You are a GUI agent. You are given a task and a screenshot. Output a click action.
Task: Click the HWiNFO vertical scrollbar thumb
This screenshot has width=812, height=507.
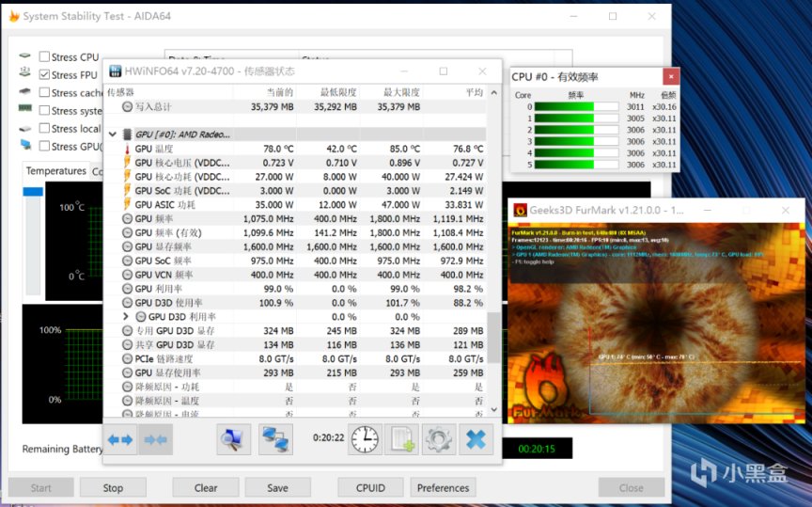[x=494, y=337]
